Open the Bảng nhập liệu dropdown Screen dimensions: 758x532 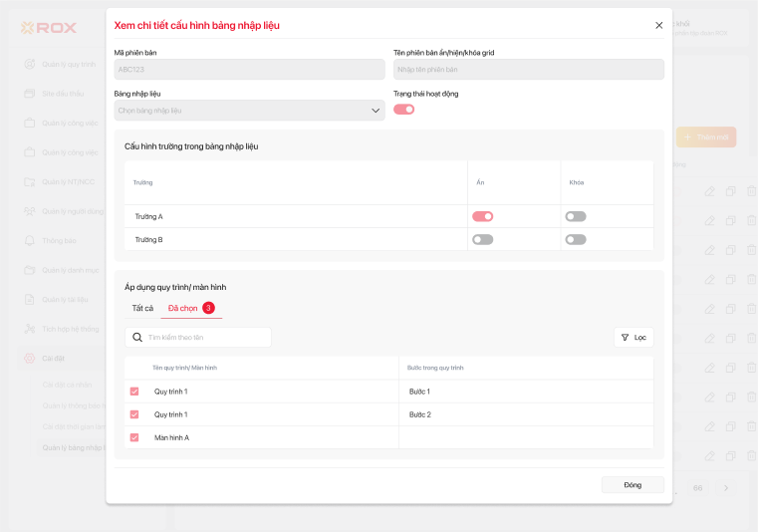(x=249, y=111)
